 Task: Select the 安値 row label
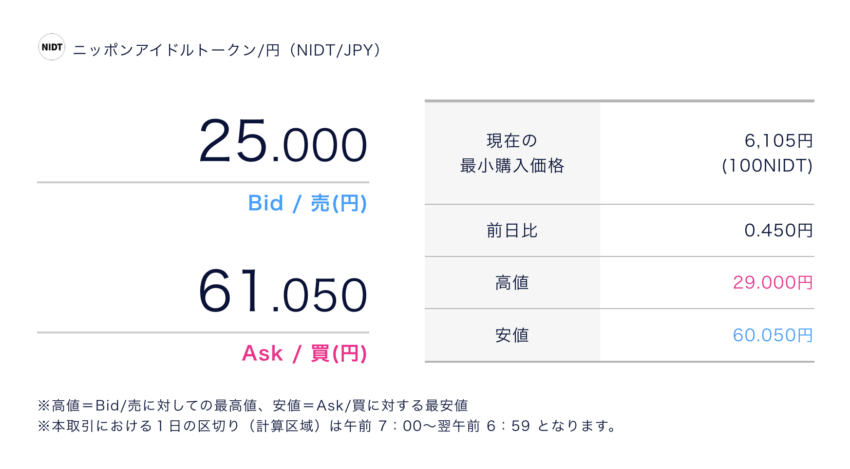point(512,335)
